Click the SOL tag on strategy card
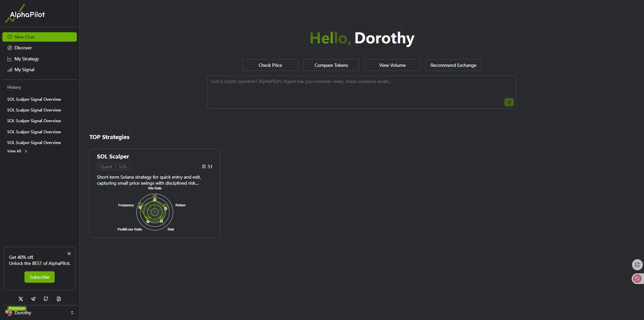The width and height of the screenshot is (644, 320). tap(123, 167)
